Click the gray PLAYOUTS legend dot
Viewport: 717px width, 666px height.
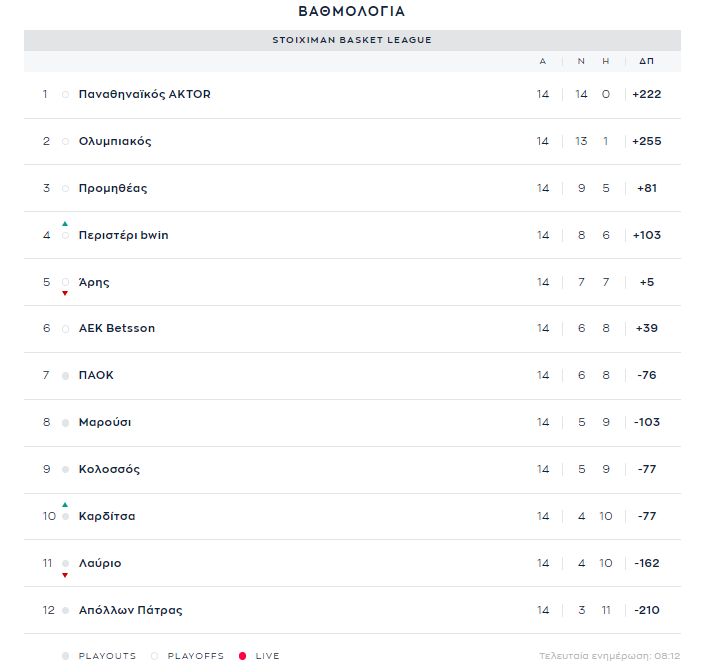pyautogui.click(x=65, y=656)
